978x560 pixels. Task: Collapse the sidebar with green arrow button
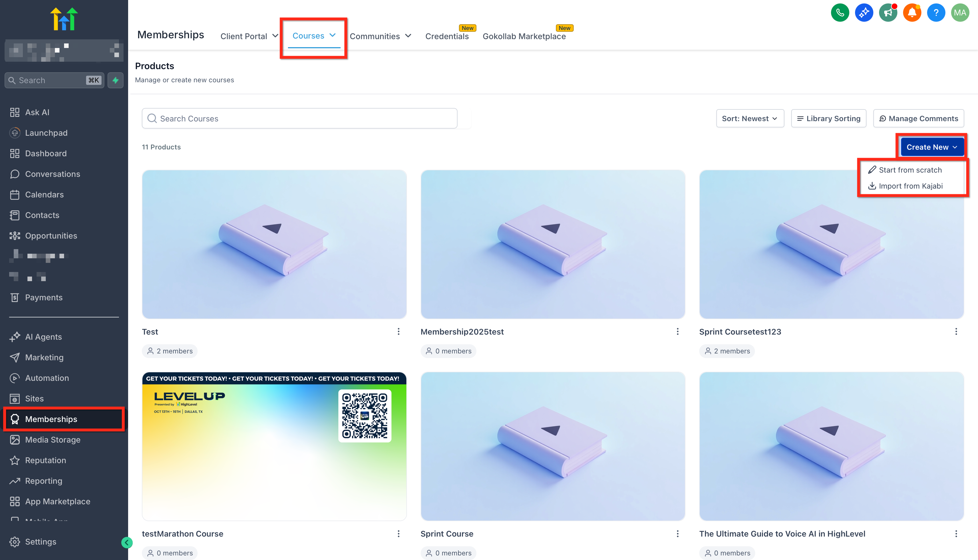click(127, 542)
